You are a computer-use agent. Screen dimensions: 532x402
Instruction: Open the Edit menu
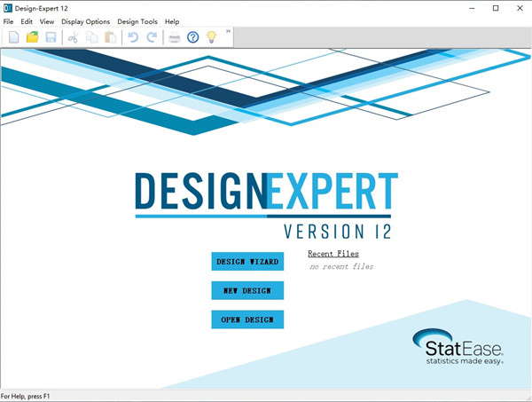tap(27, 21)
